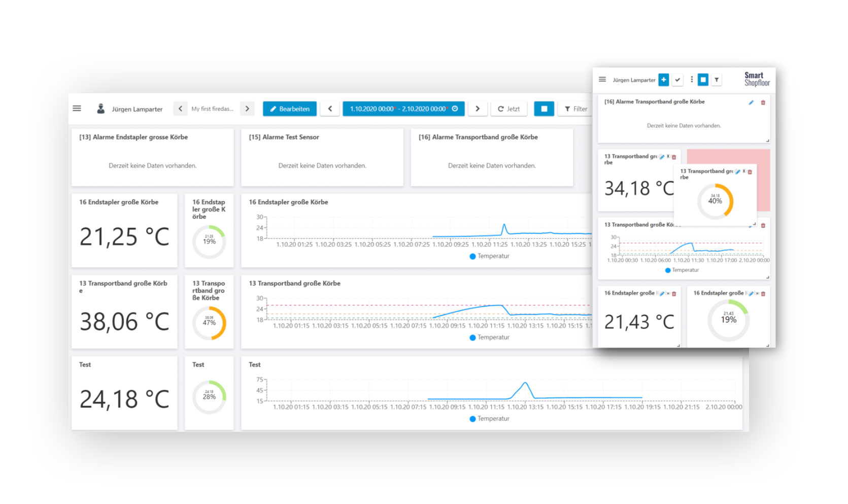Open hamburger menu in the mobile panel
The width and height of the screenshot is (848, 504).
coord(602,80)
